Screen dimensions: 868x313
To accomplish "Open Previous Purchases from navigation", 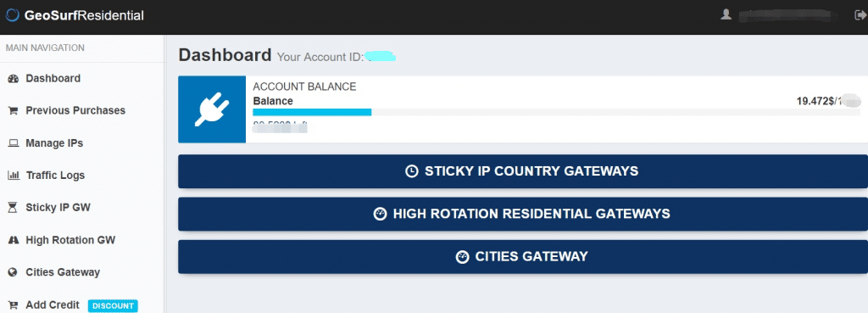I will (75, 111).
